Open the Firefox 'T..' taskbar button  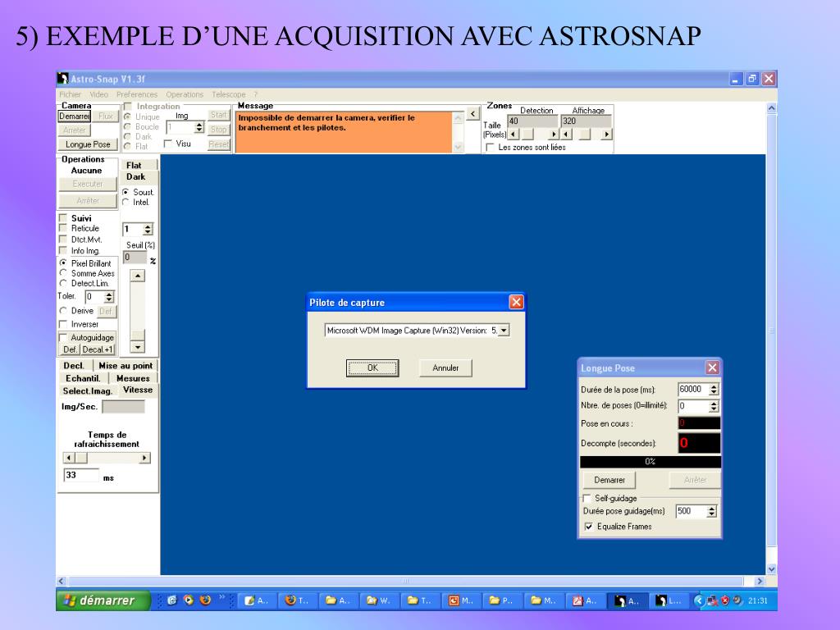tap(297, 600)
